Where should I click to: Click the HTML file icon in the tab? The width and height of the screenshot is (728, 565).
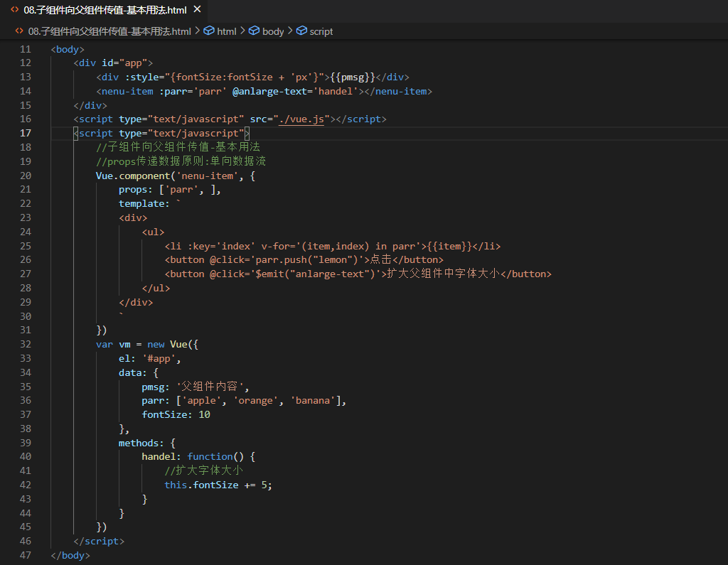(15, 10)
